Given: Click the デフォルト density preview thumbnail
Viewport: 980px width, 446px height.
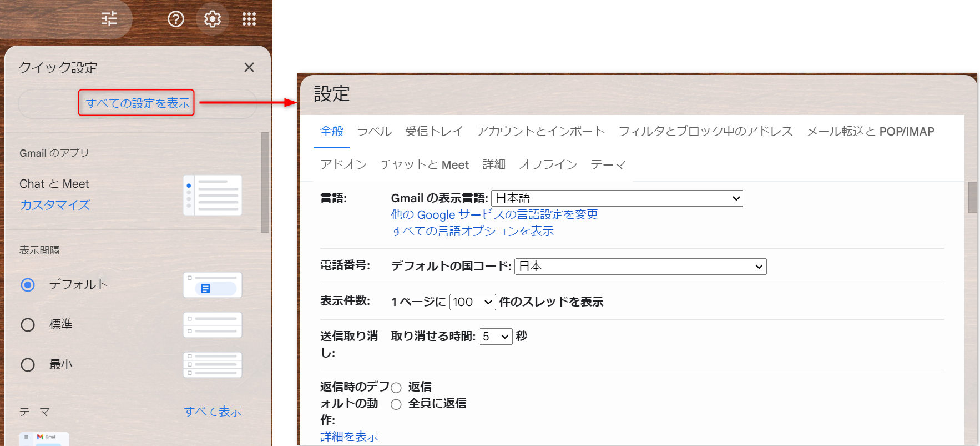Looking at the screenshot, I should click(x=213, y=285).
